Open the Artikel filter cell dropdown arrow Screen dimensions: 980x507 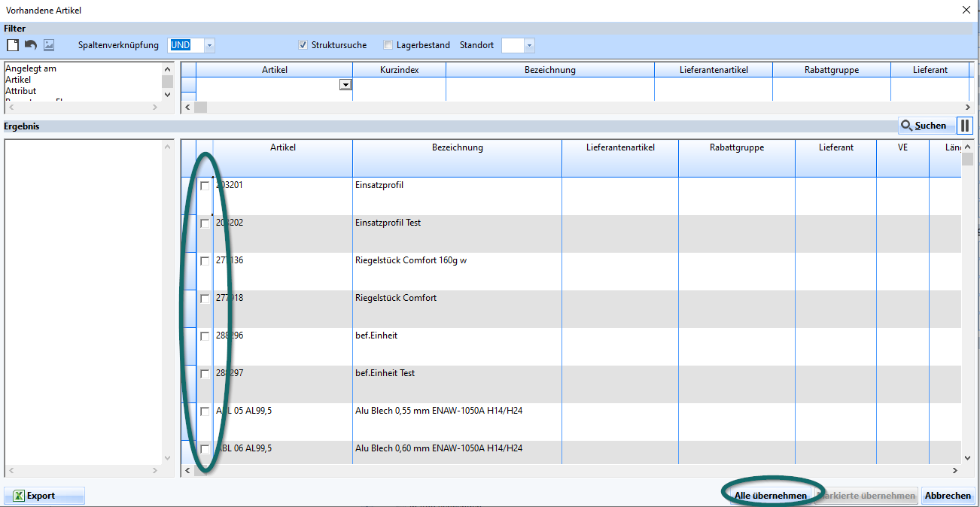345,85
